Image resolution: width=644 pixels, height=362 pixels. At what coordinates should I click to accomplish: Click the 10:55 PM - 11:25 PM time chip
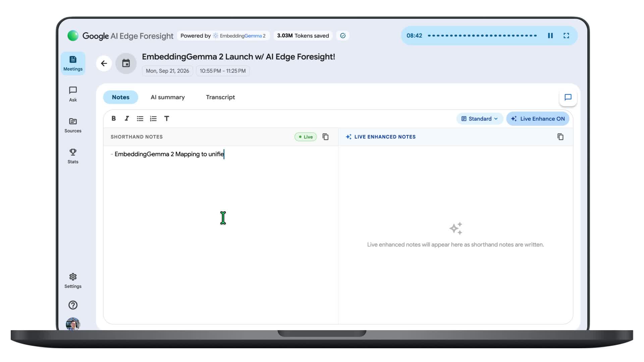coord(223,71)
